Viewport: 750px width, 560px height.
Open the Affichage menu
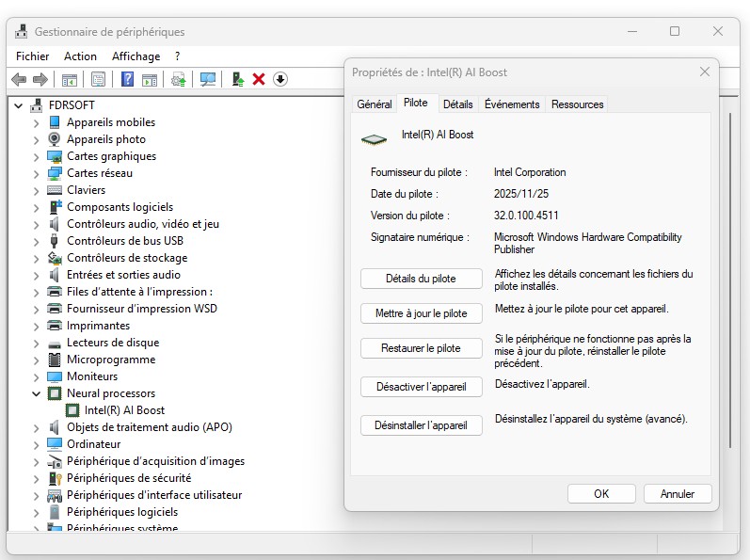(136, 56)
